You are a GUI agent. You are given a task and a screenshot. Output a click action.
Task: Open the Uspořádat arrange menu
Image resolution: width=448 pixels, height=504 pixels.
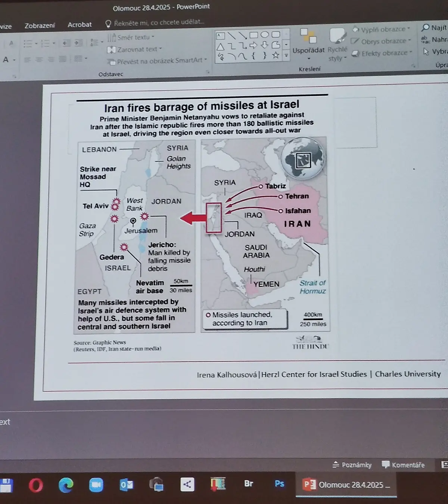click(308, 44)
